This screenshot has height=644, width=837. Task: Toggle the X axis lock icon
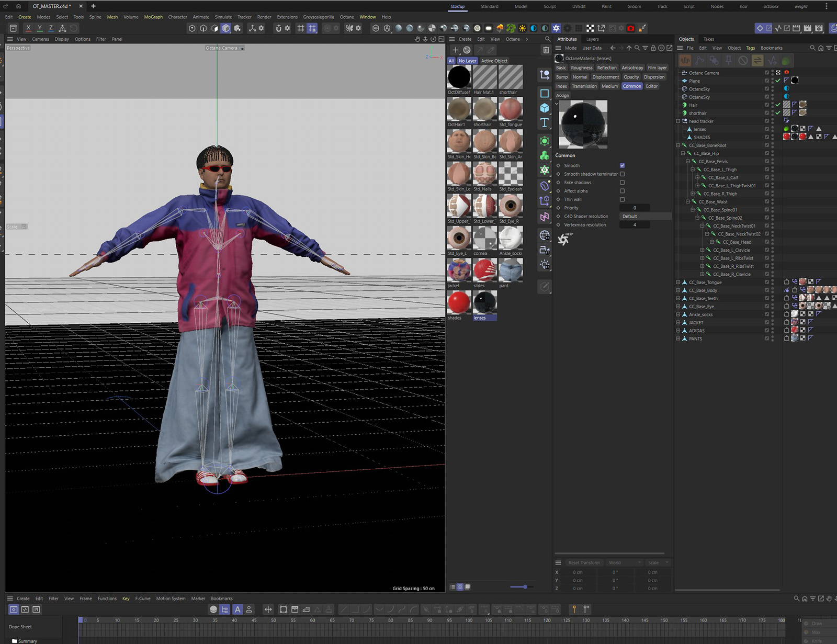[x=28, y=28]
